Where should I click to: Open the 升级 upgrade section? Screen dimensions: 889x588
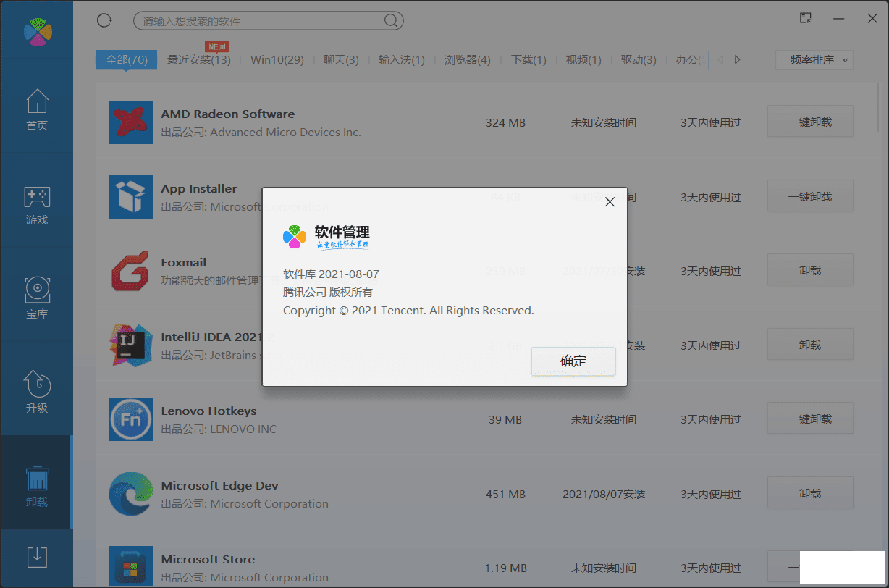coord(37,392)
